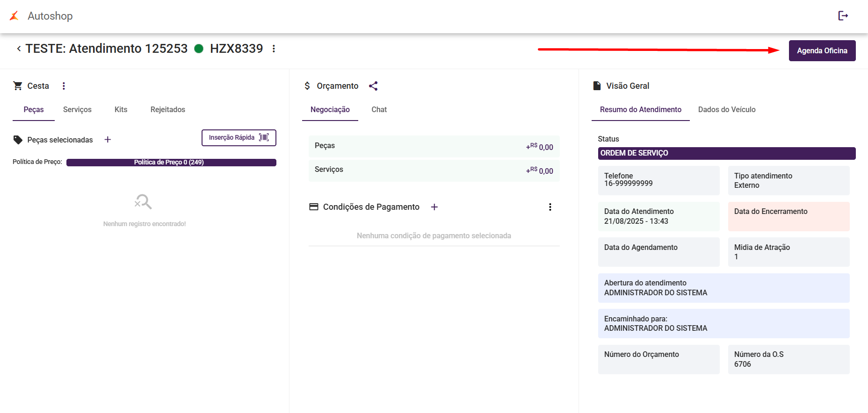Click the Orçamento share icon
The image size is (868, 413).
[x=373, y=86]
